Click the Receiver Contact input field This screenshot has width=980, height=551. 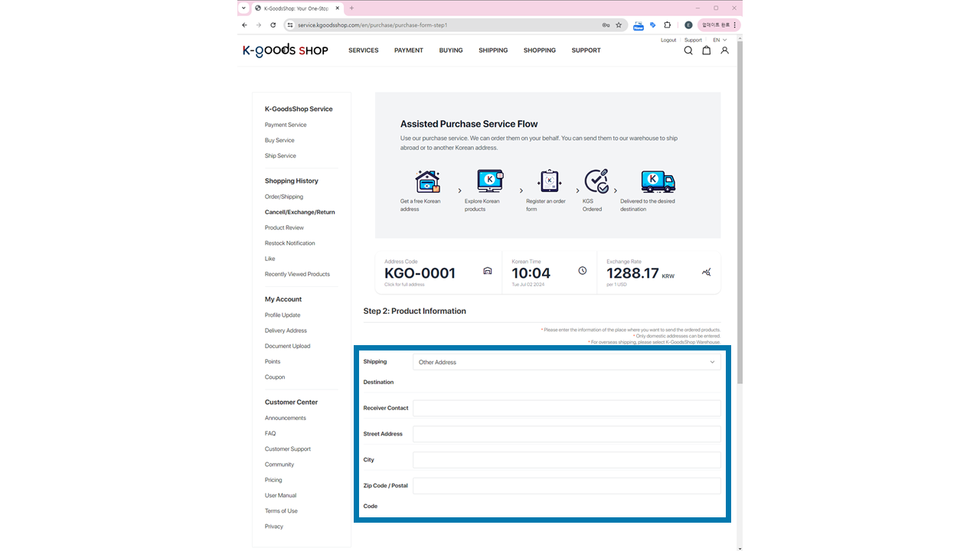(x=567, y=408)
